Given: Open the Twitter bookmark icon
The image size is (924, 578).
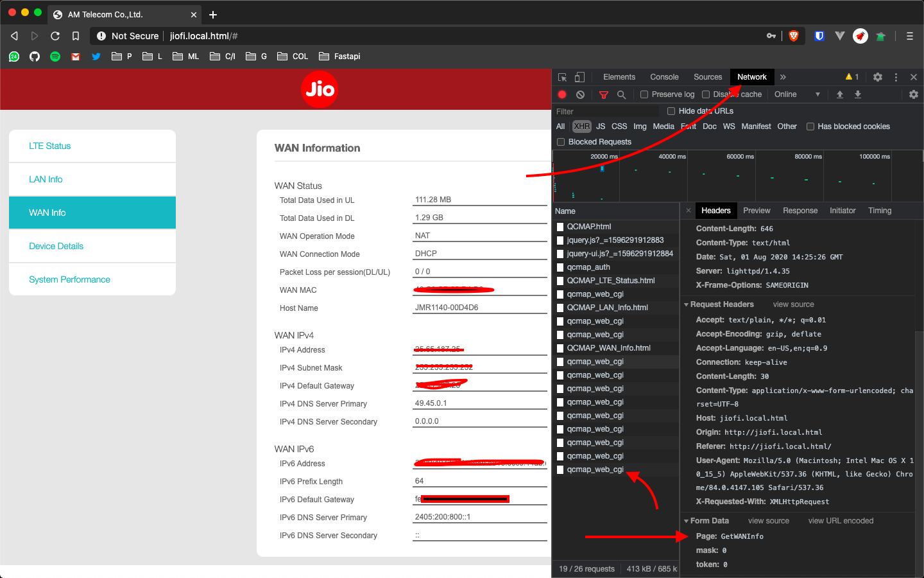Looking at the screenshot, I should click(96, 57).
